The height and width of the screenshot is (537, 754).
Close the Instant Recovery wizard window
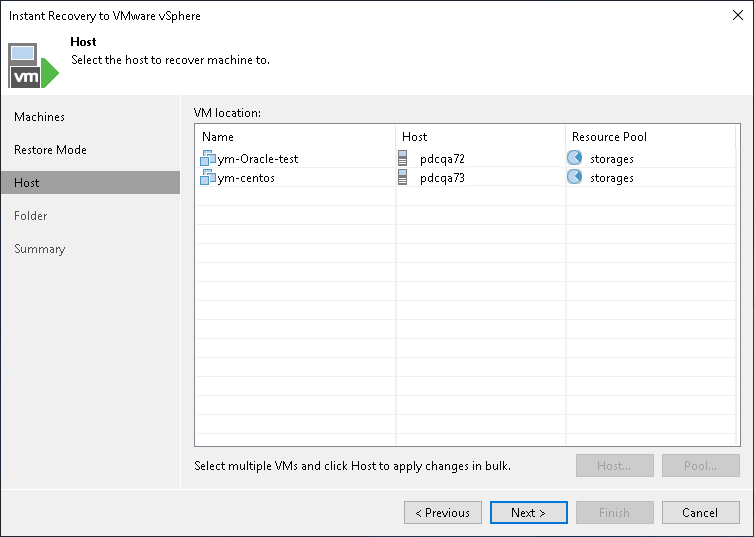[x=738, y=15]
